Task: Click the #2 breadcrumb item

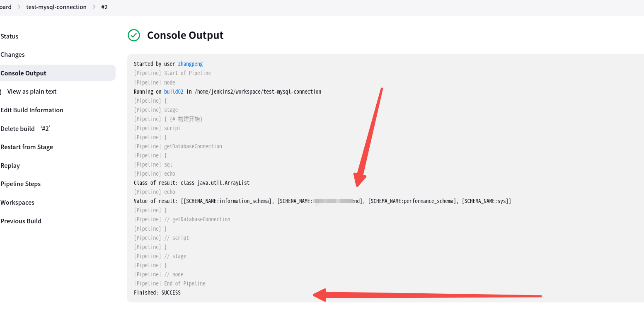Action: [104, 7]
